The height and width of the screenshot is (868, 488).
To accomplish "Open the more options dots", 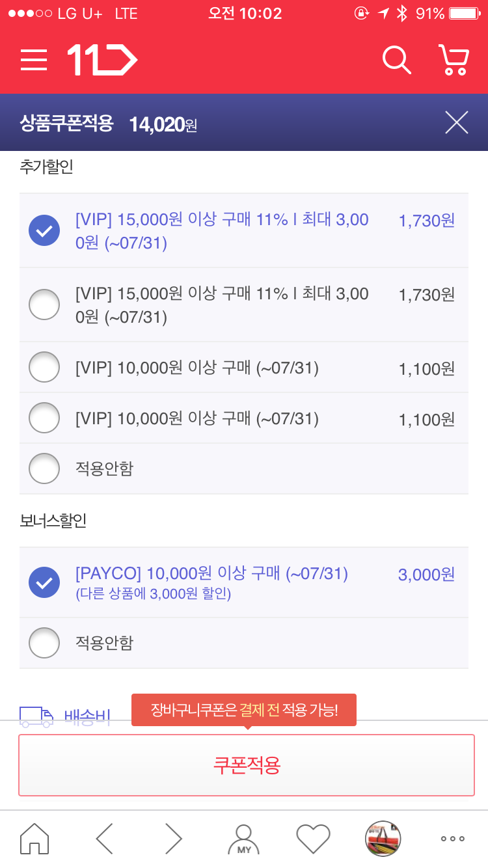I will point(452,838).
